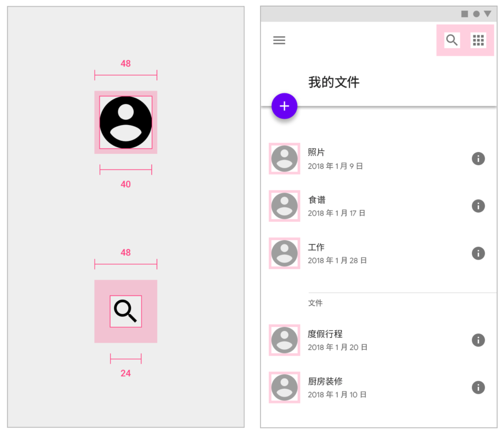Switch to grid view icon
The image size is (504, 435).
tap(478, 40)
